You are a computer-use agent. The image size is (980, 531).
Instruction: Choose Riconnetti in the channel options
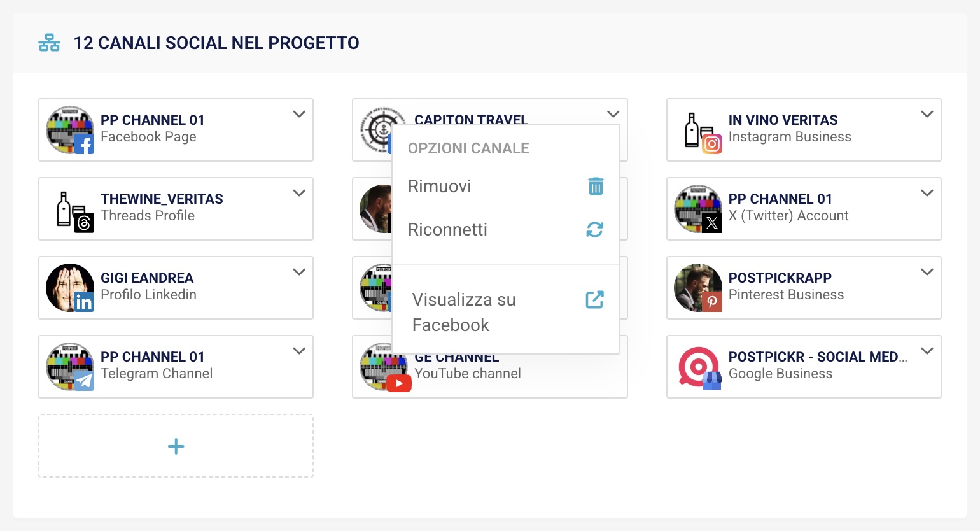[x=447, y=230]
